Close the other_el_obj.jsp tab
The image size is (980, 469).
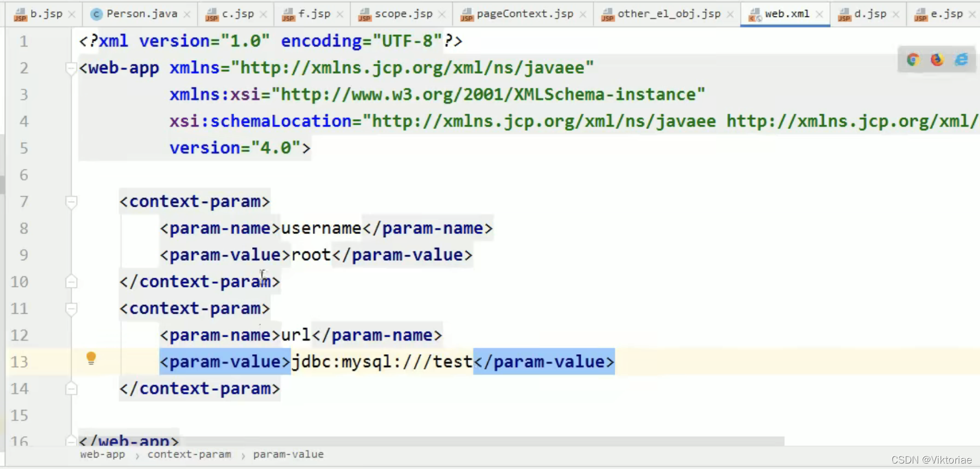730,15
